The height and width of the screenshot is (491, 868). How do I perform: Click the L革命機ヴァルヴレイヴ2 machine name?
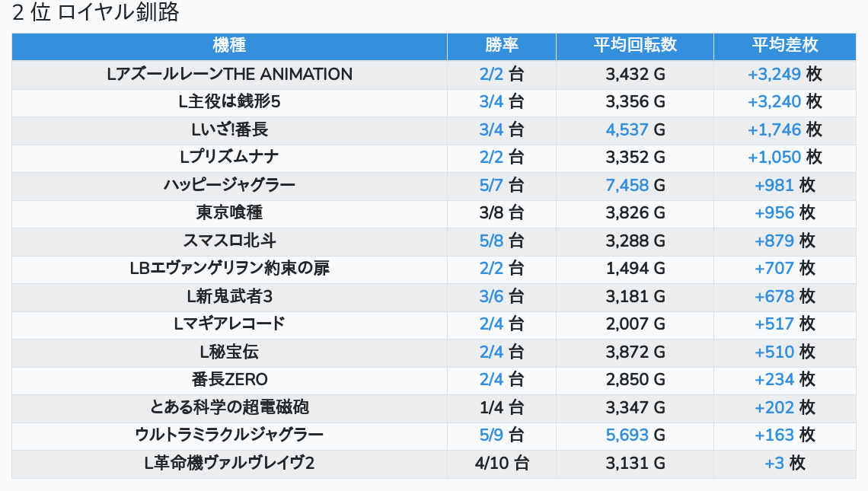[x=229, y=463]
